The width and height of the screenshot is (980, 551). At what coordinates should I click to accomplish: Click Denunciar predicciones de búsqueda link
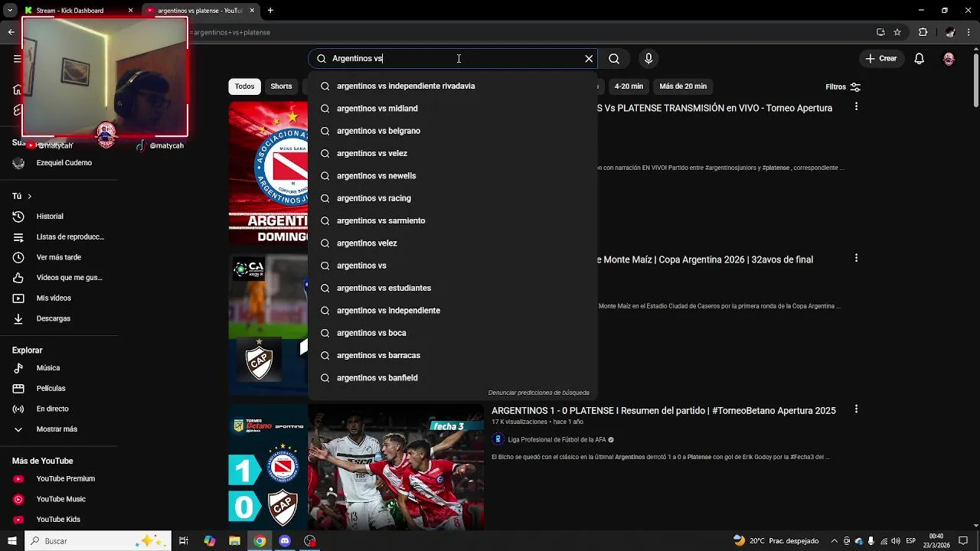tap(539, 393)
